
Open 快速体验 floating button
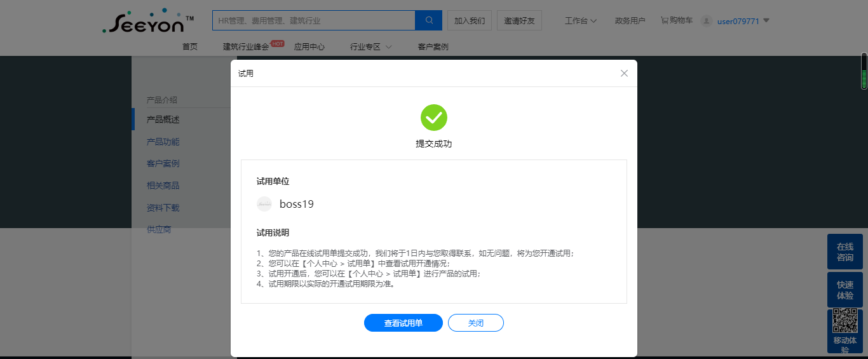(845, 290)
